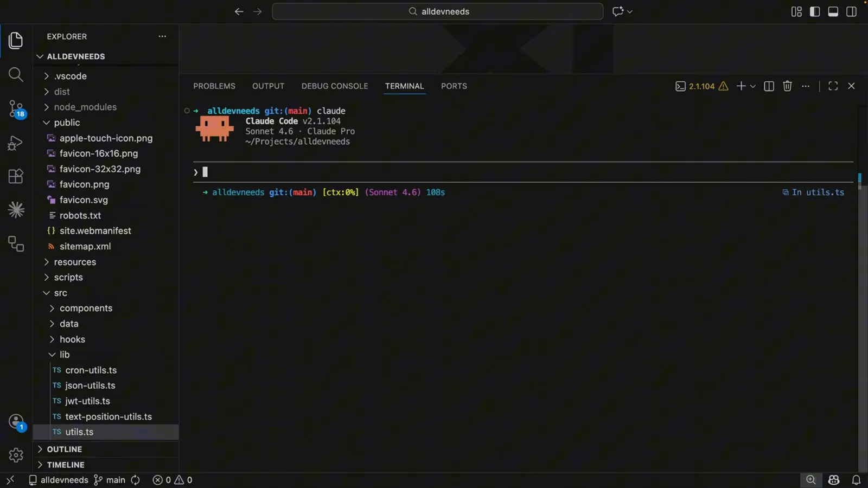
Task: Open the terminal panel more actions ellipsis
Action: [x=806, y=86]
